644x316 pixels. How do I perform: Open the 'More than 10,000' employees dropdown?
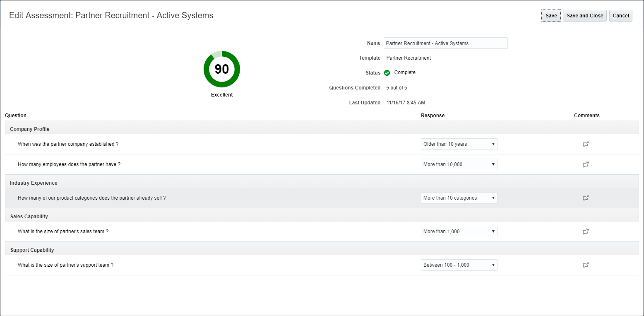(459, 164)
